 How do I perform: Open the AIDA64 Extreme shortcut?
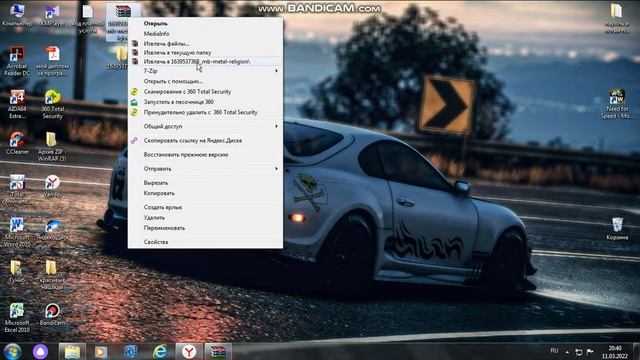pos(17,104)
